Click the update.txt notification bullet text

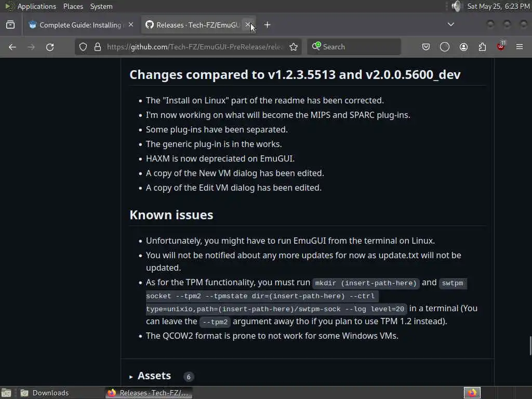coord(303,261)
